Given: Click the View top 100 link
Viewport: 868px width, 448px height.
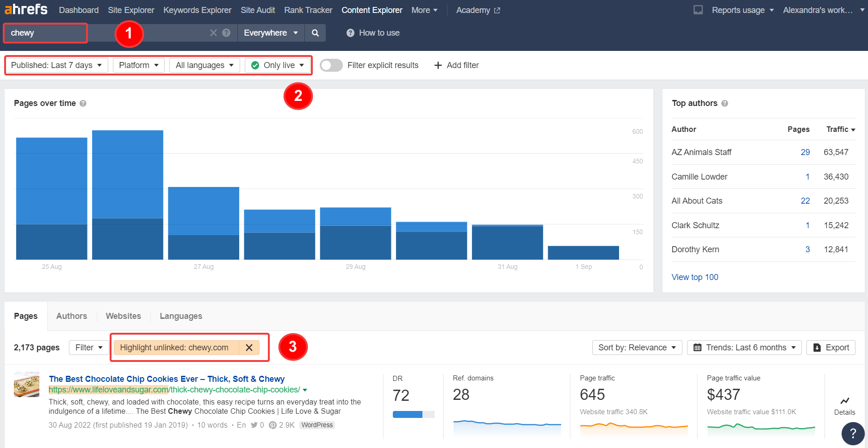Looking at the screenshot, I should (694, 277).
